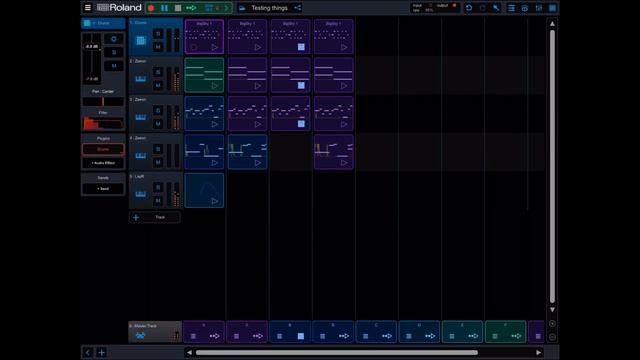Click the Undo arrow icon
Image resolution: width=640 pixels, height=360 pixels.
469,8
